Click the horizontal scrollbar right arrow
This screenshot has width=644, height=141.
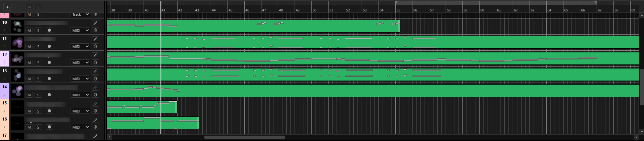pyautogui.click(x=636, y=137)
